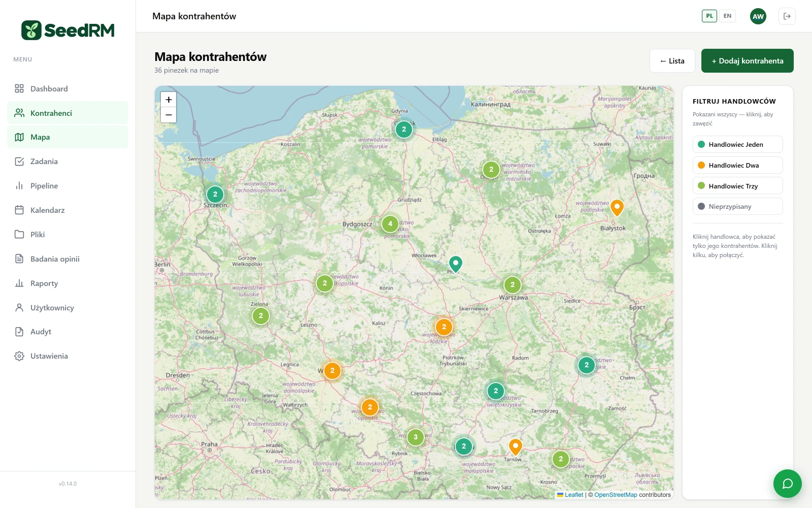Filter by Handlowiec Jeden
The image size is (812, 508).
click(738, 144)
